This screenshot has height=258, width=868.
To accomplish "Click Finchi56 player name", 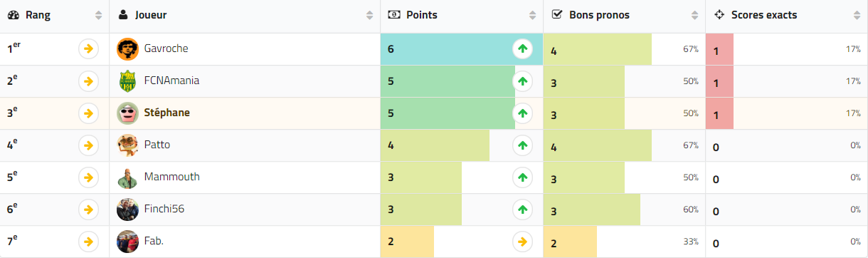I will 164,210.
